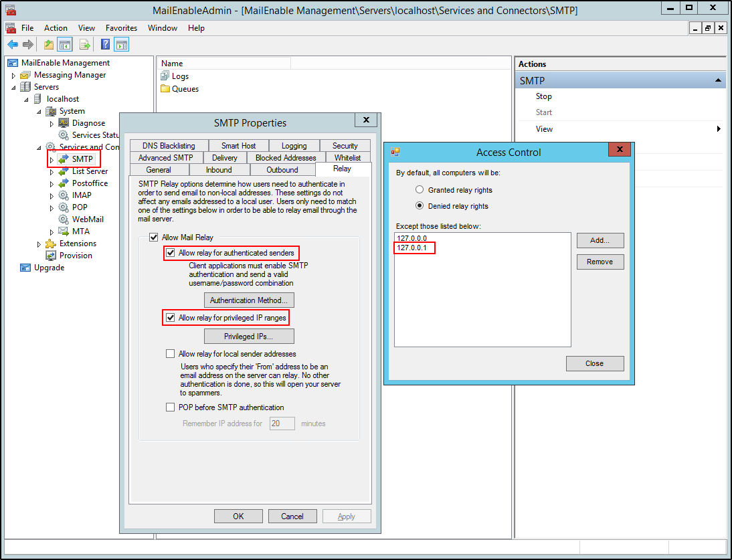Click the Authentication Method... button
Viewport: 732px width, 560px height.
coord(249,300)
